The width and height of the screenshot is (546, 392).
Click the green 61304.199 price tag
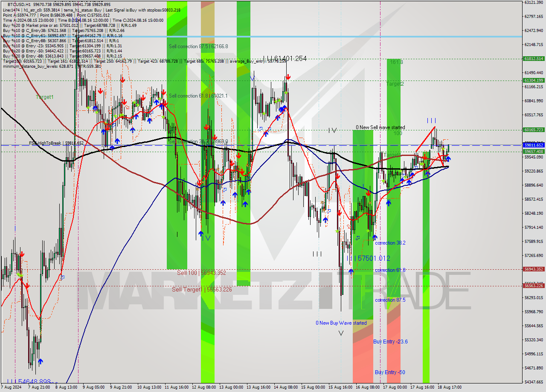(x=534, y=80)
